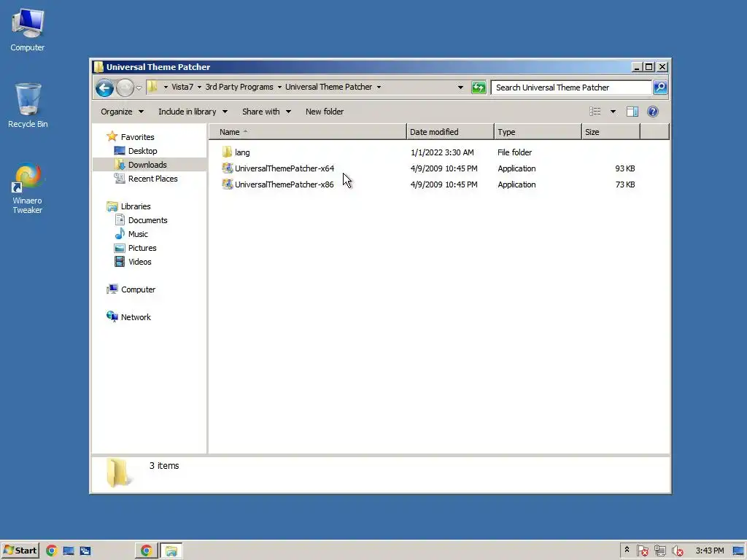Click Switch between windows quick launch icon
Viewport: 747px width, 560px height.
[x=85, y=551]
